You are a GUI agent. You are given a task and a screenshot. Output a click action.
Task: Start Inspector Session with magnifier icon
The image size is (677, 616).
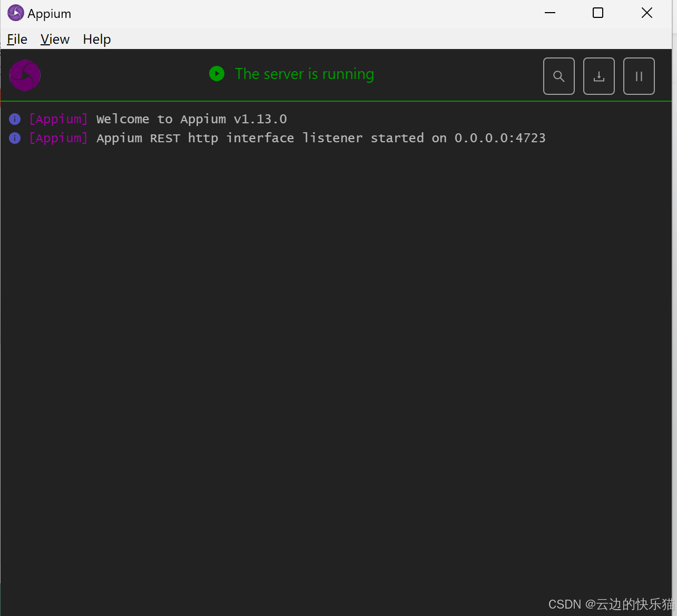tap(559, 76)
